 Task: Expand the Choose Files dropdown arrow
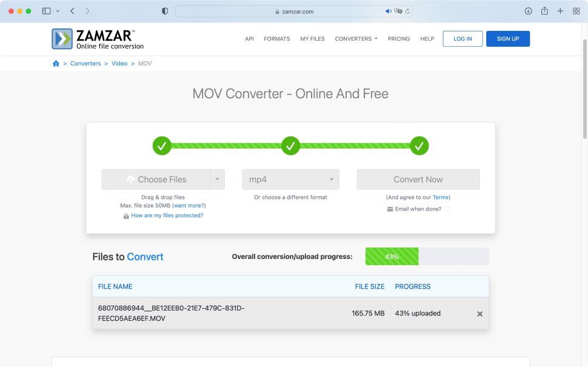click(217, 179)
